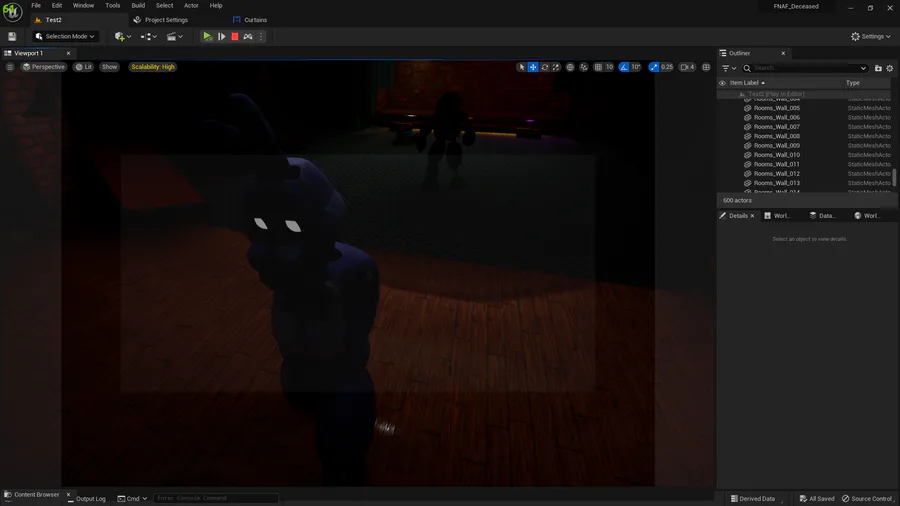Image resolution: width=900 pixels, height=506 pixels.
Task: Toggle surface snapping icon
Action: 584,67
